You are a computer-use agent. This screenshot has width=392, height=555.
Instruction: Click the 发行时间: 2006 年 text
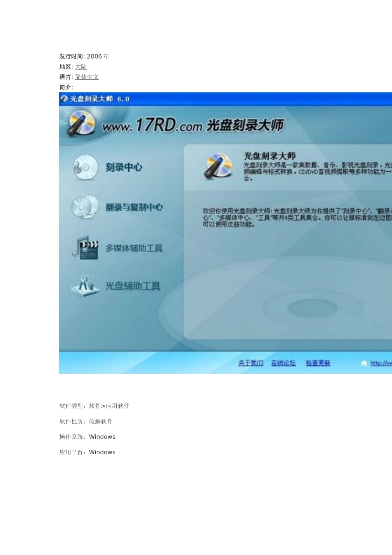click(84, 56)
